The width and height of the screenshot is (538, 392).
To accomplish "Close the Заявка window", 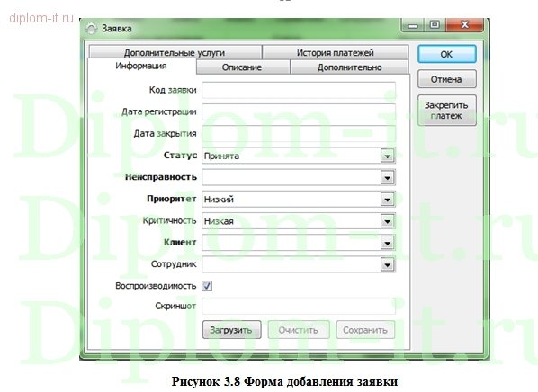I will pos(465,25).
